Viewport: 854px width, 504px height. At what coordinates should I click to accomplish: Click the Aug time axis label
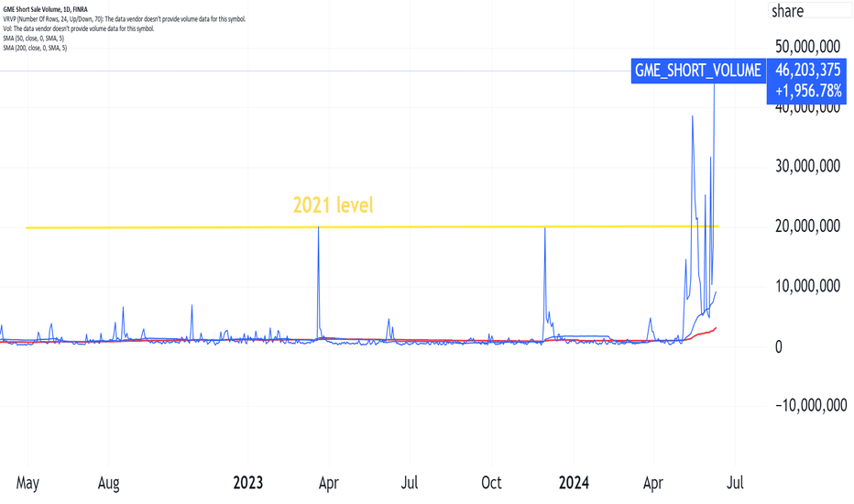click(x=108, y=483)
